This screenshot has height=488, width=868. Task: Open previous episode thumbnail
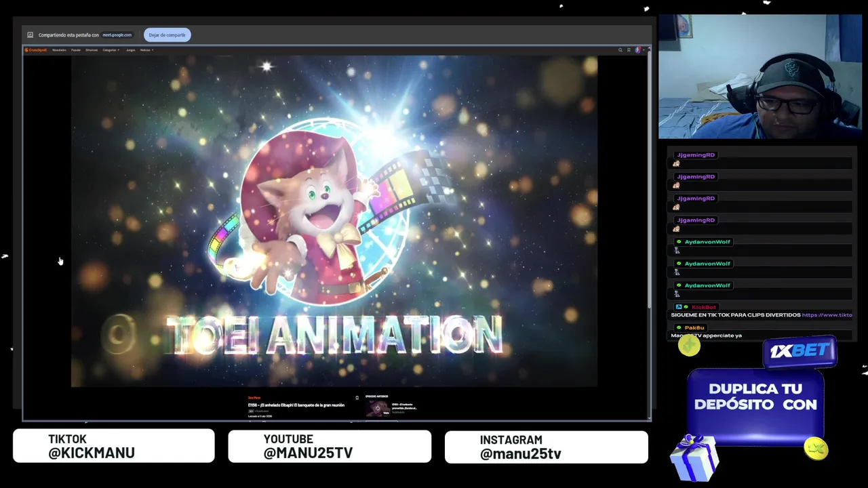[378, 409]
